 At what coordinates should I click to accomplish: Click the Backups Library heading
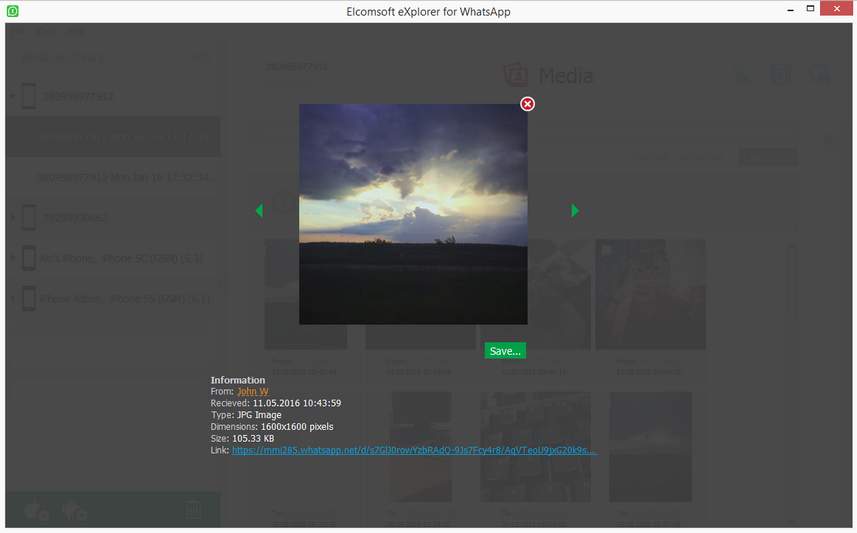pyautogui.click(x=62, y=58)
